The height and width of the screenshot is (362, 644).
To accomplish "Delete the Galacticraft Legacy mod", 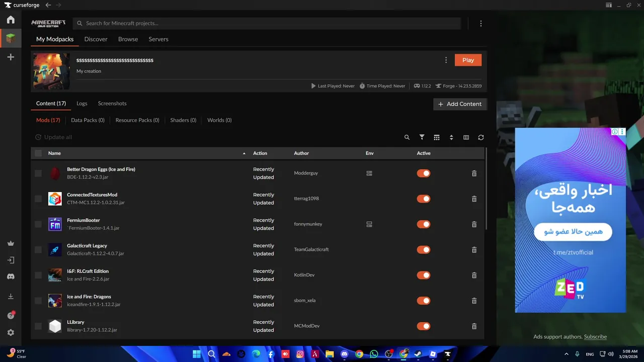I will [474, 250].
